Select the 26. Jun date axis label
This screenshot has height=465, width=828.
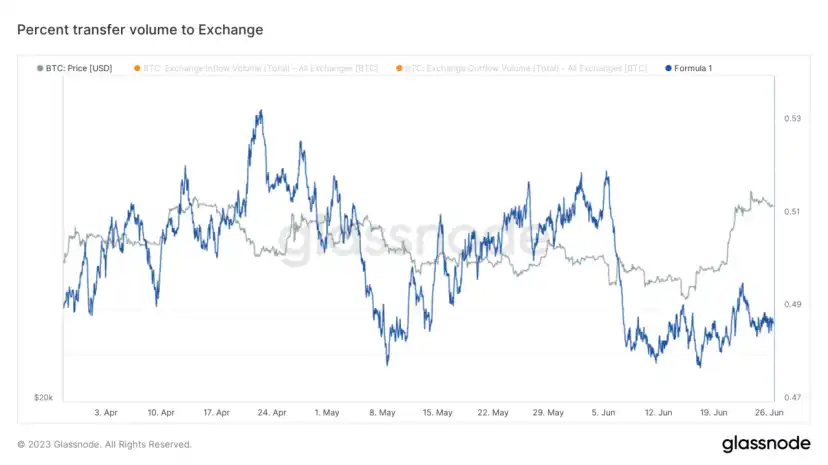769,412
